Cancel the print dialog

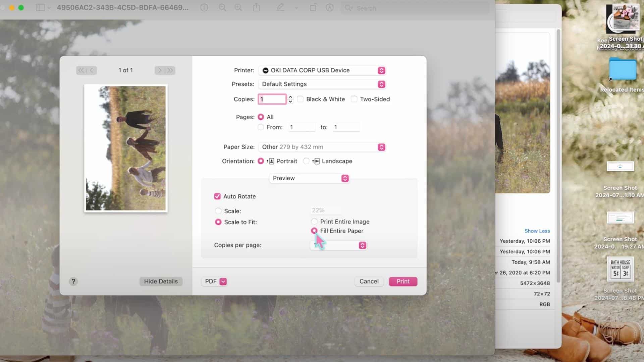coord(369,281)
